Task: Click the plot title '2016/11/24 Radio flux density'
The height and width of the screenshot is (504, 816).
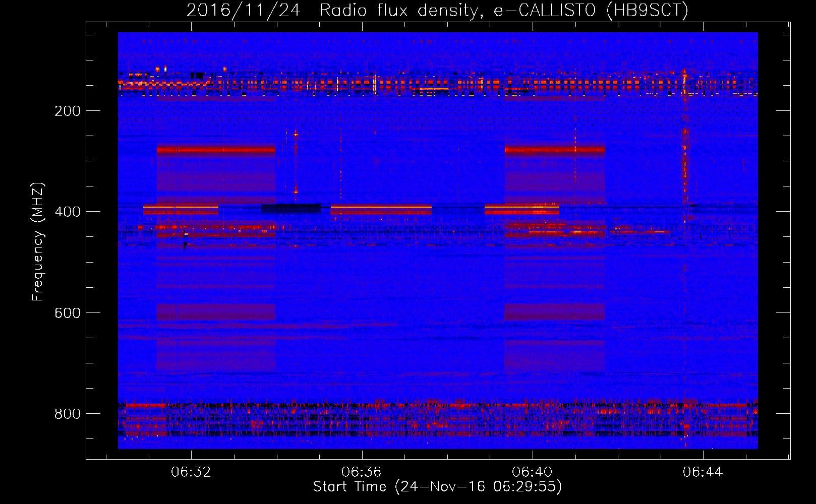Action: click(x=437, y=10)
